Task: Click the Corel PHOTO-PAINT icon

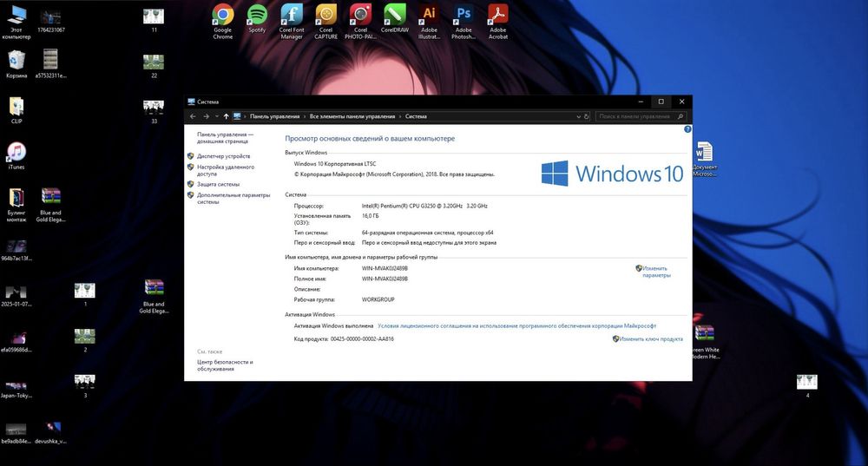Action: [x=360, y=15]
